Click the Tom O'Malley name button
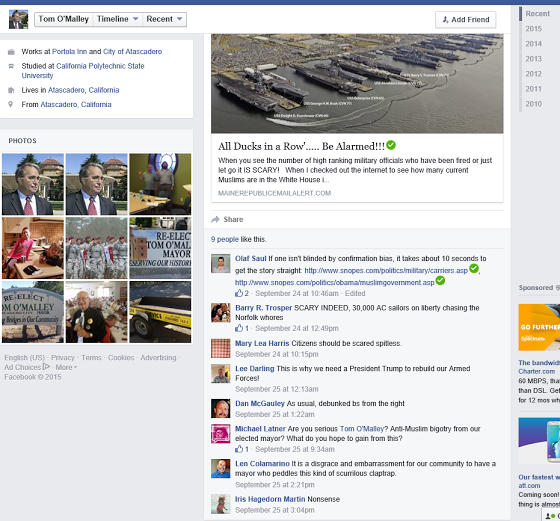560x521 pixels. [x=64, y=19]
